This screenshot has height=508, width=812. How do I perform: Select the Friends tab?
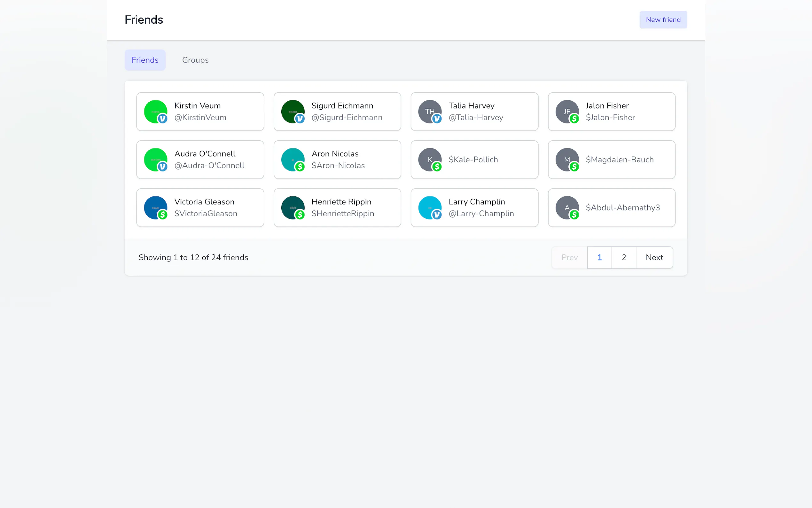[x=145, y=60]
